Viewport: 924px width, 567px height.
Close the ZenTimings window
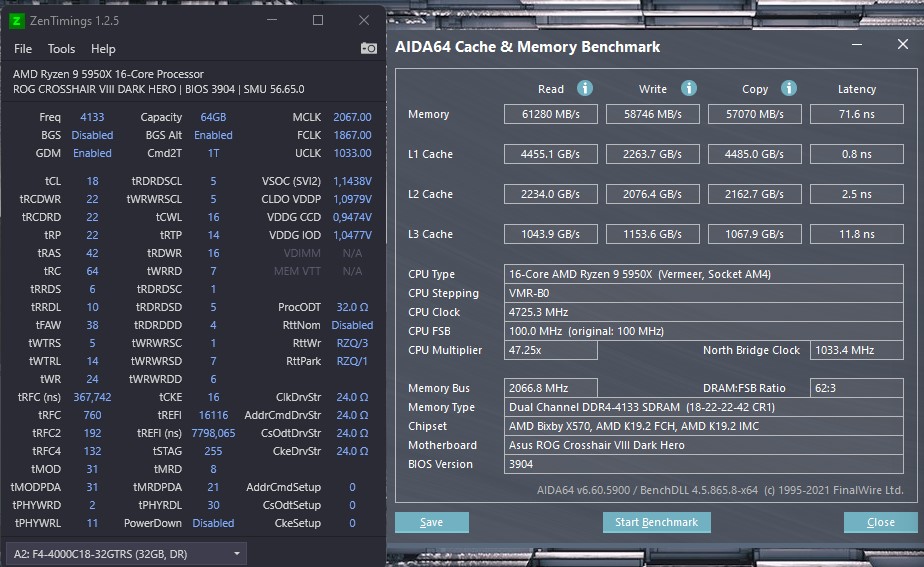364,20
